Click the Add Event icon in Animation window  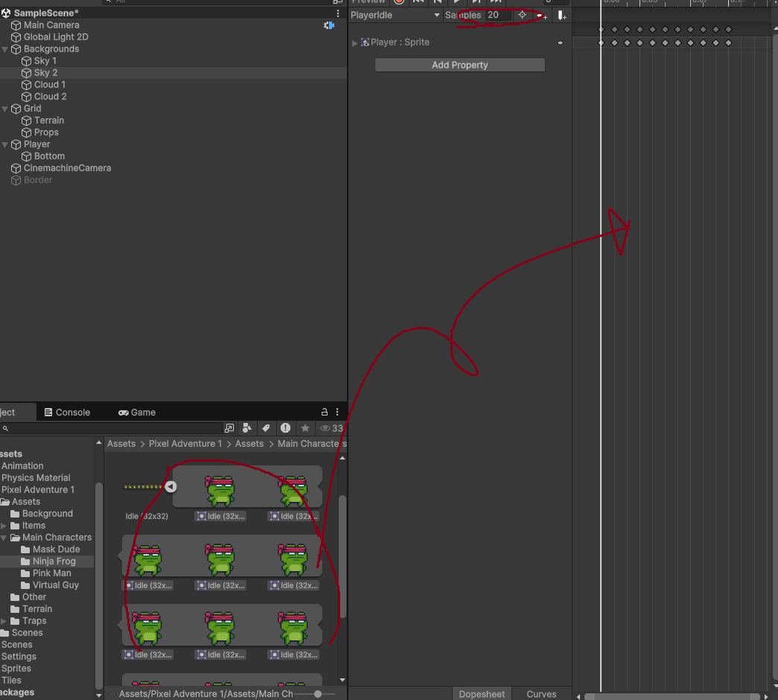[x=561, y=16]
